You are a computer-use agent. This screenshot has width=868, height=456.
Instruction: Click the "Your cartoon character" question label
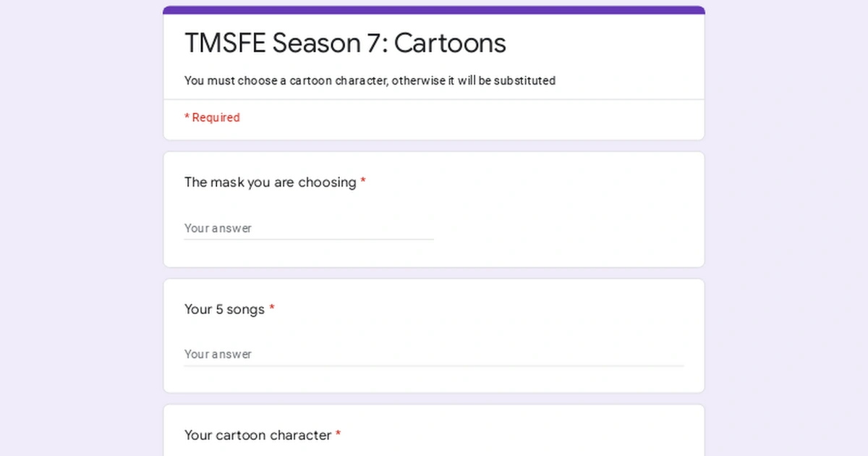pyautogui.click(x=258, y=436)
